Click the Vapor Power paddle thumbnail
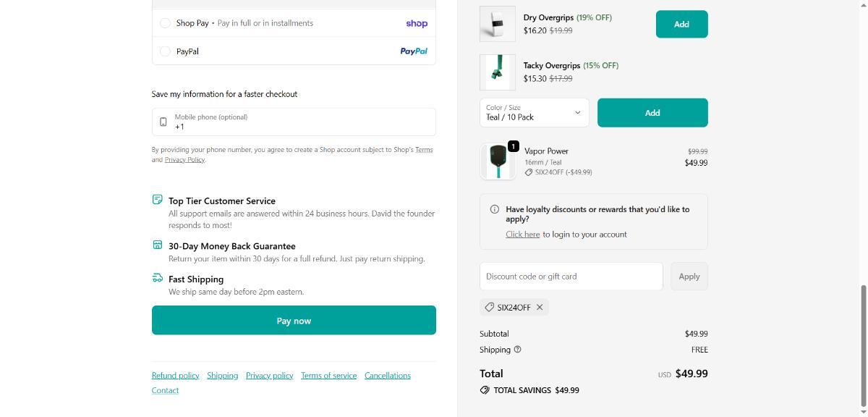This screenshot has width=868, height=417. coord(498,161)
